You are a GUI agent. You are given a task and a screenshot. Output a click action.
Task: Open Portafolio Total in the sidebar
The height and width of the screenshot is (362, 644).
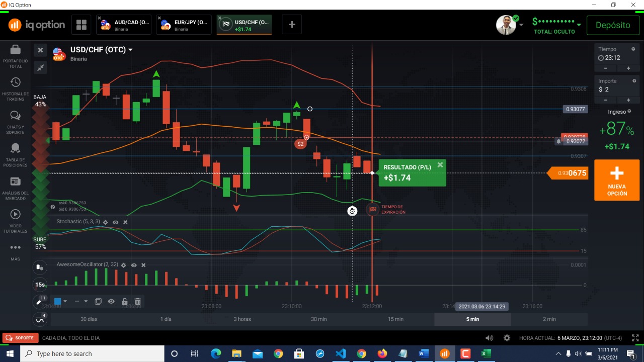coord(15,55)
